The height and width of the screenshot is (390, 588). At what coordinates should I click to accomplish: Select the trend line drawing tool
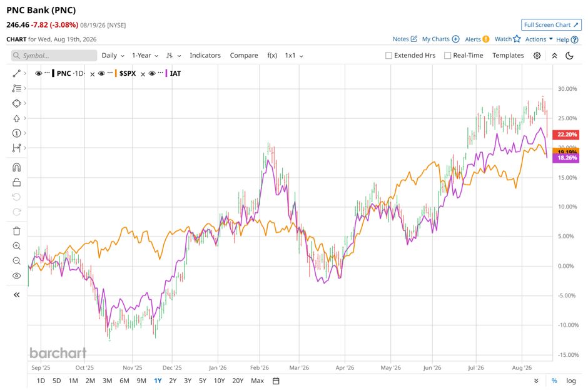tap(16, 74)
